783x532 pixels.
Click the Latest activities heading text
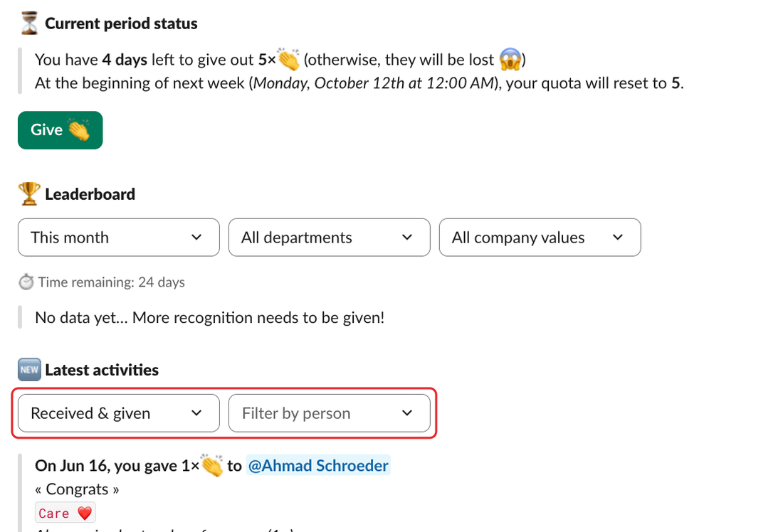[102, 370]
